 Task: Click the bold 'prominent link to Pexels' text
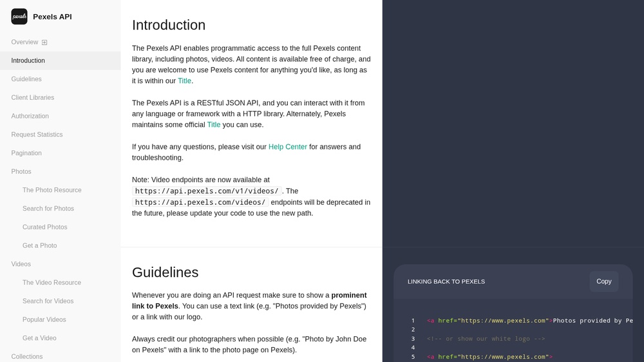pyautogui.click(x=249, y=300)
